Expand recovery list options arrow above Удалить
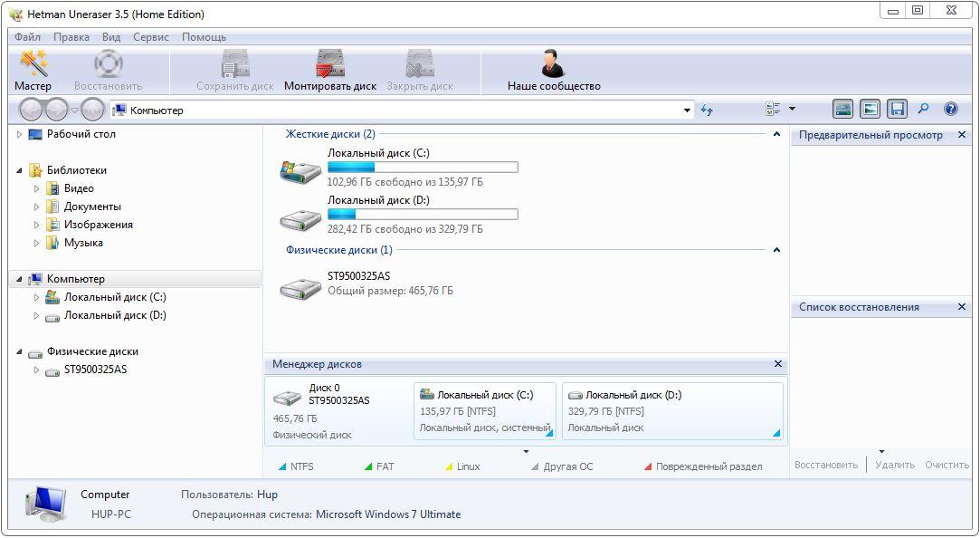This screenshot has height=538, width=980. [882, 451]
